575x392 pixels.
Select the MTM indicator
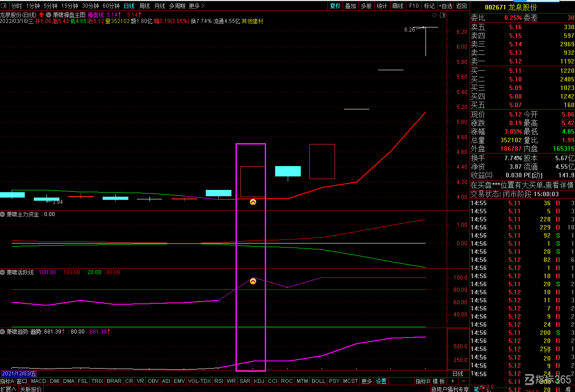click(302, 381)
